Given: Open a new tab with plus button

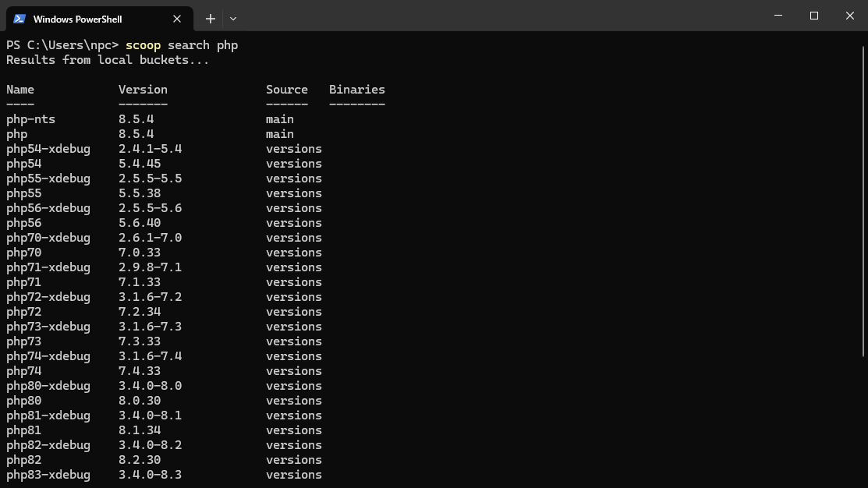Looking at the screenshot, I should [210, 19].
